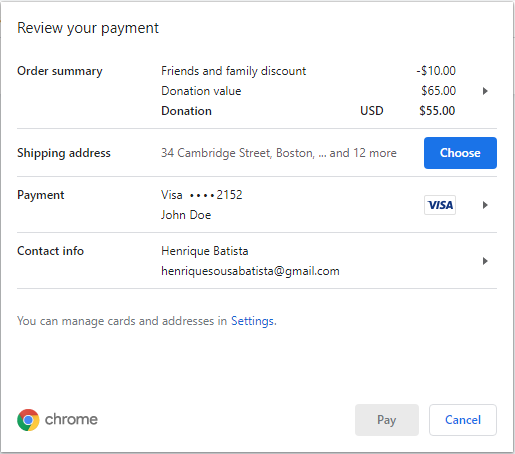Click the Donation value label
Image resolution: width=515 pixels, height=454 pixels.
[201, 91]
